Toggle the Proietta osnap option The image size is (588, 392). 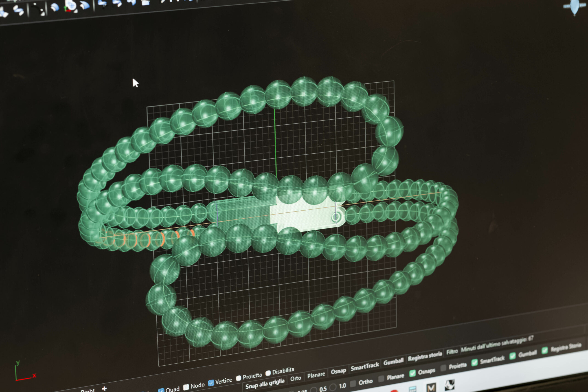pos(238,378)
